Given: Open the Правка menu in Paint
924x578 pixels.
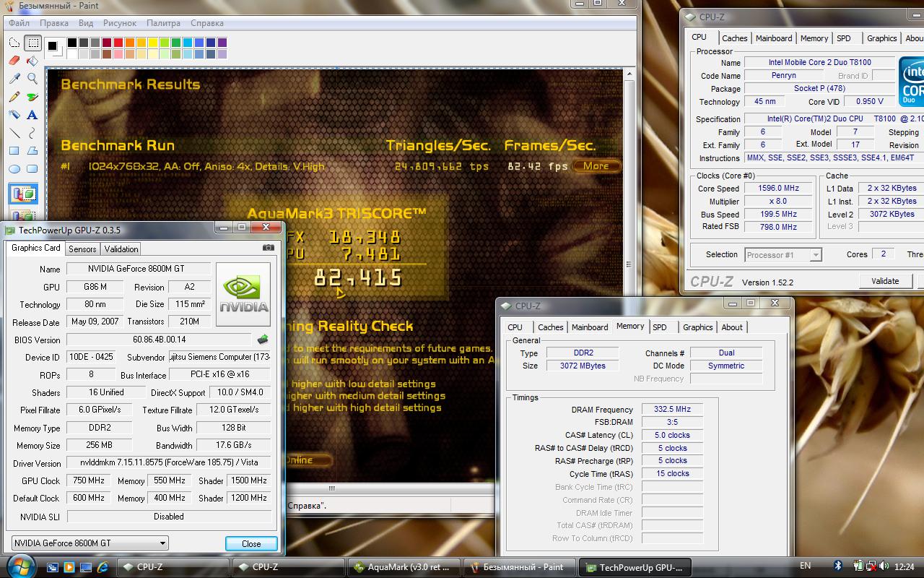Looking at the screenshot, I should 54,23.
